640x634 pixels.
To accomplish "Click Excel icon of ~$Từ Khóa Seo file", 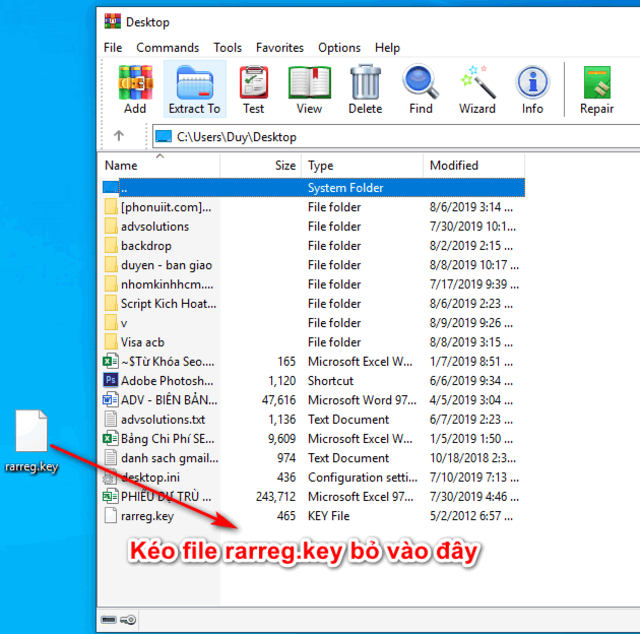I will [110, 362].
